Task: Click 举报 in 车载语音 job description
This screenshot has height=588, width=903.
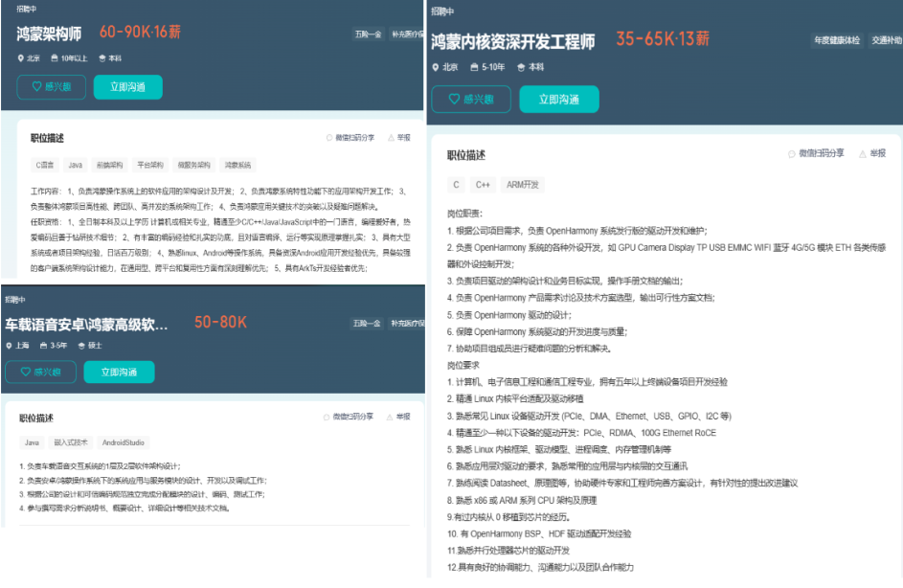Action: pos(398,417)
